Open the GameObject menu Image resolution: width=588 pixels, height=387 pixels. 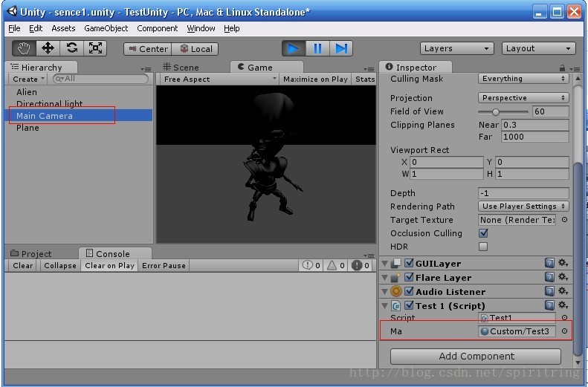[106, 28]
